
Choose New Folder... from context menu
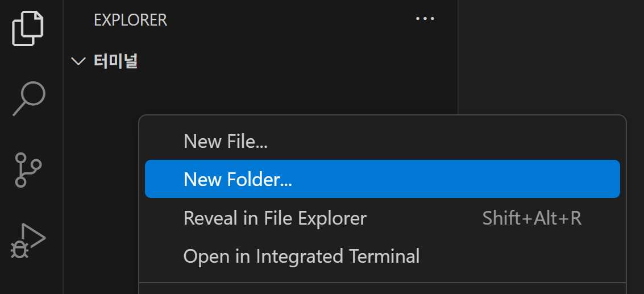point(238,179)
